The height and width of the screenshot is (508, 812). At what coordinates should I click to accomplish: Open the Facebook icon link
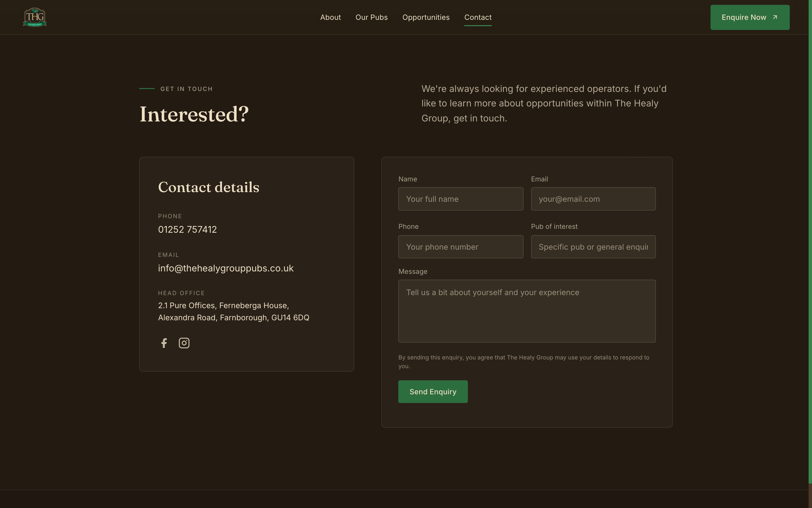(x=164, y=343)
